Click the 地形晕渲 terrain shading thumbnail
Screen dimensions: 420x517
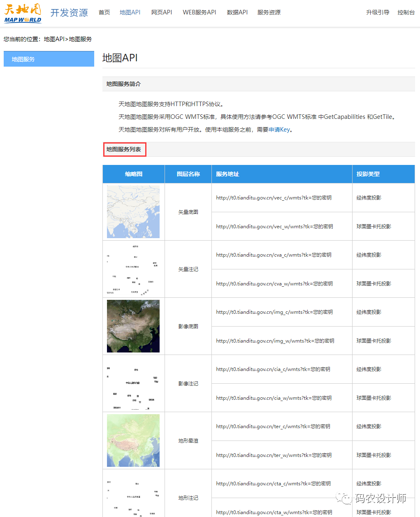tap(133, 440)
